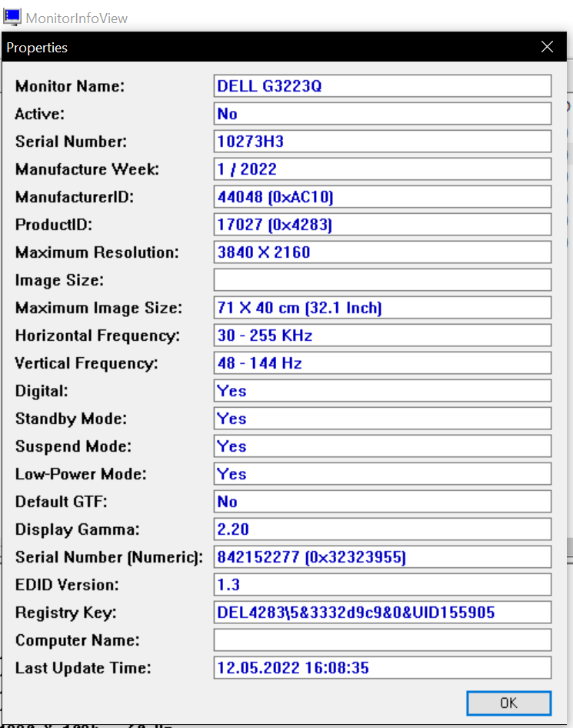
Task: Click the Serial Number: label
Action: (x=71, y=141)
